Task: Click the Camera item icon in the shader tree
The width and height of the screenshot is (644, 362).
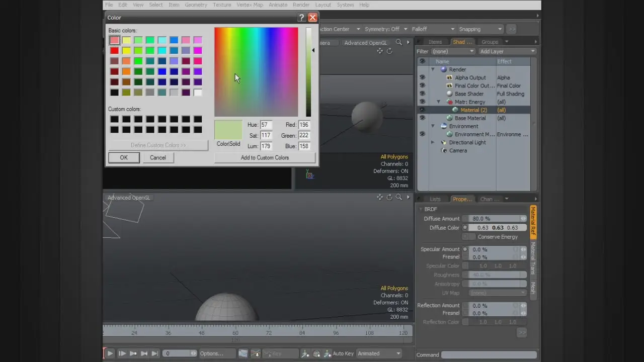Action: click(x=444, y=150)
